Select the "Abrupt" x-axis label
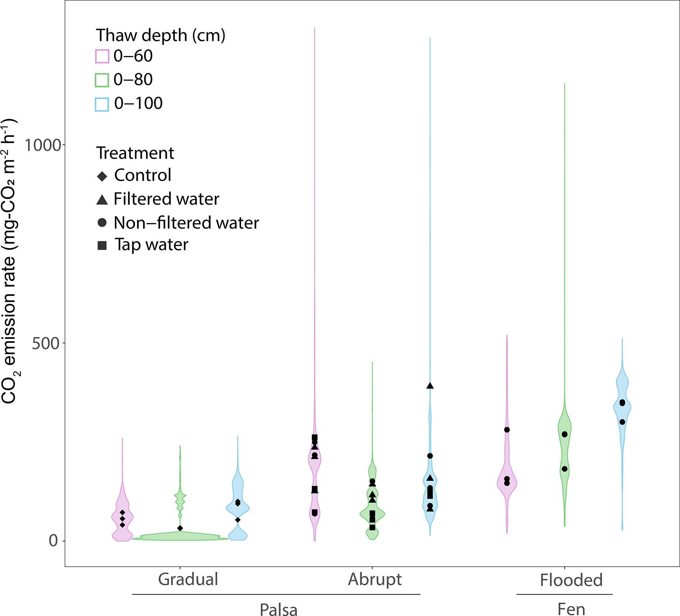The image size is (680, 616). (375, 579)
